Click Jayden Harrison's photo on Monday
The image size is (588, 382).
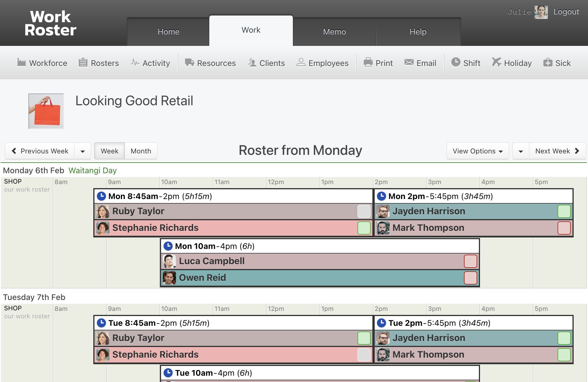point(383,211)
